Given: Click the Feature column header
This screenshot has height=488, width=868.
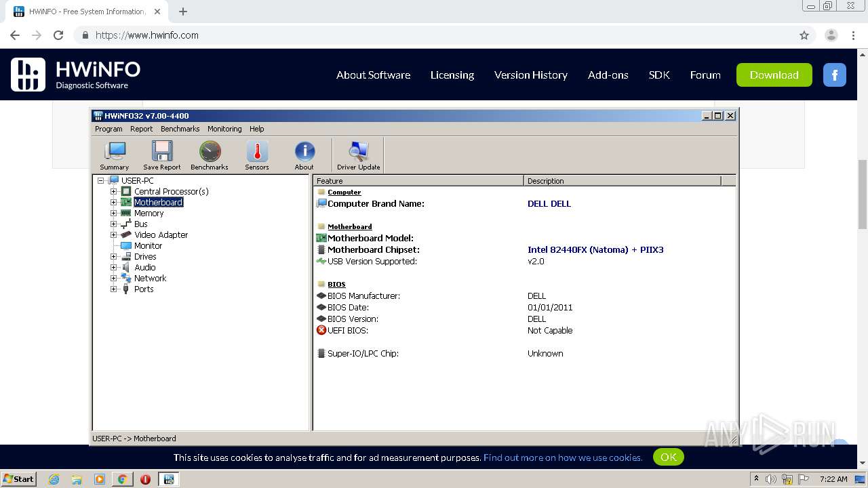Looking at the screenshot, I should pos(418,180).
